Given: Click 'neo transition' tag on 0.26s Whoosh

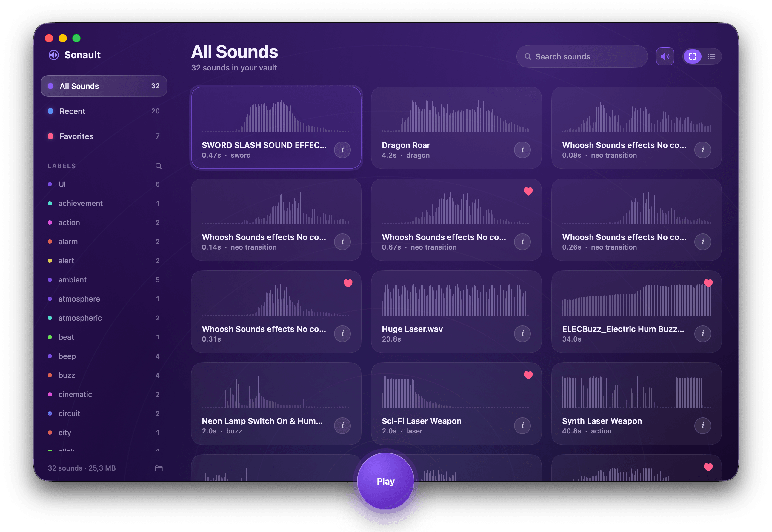Looking at the screenshot, I should 614,247.
